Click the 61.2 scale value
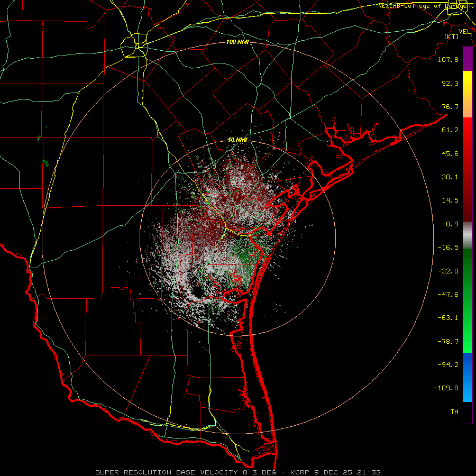The image size is (476, 476). click(450, 130)
